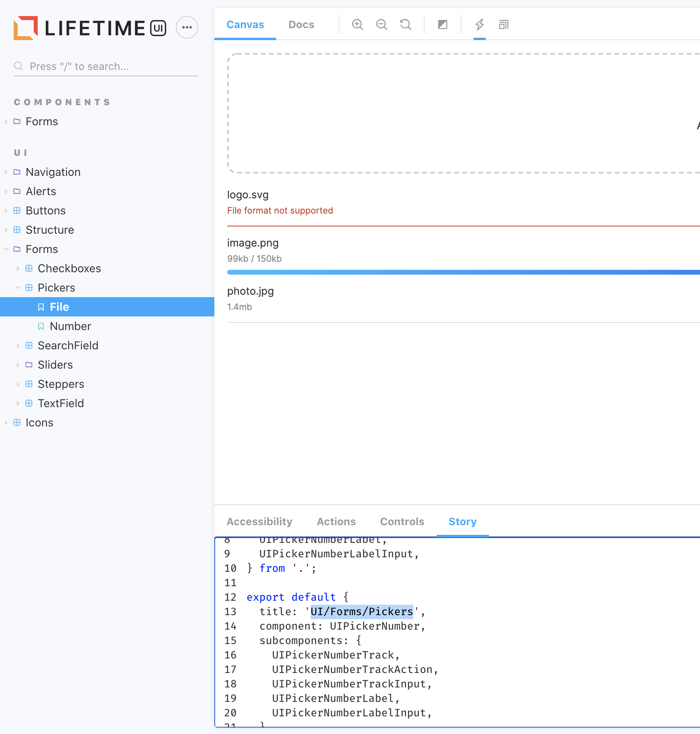This screenshot has width=700, height=734.
Task: Click the search input field
Action: pyautogui.click(x=106, y=66)
